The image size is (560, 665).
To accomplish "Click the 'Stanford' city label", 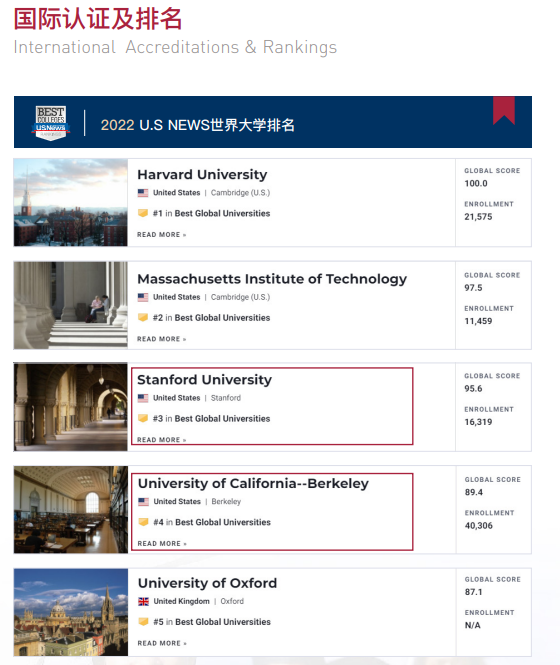I will 226,398.
